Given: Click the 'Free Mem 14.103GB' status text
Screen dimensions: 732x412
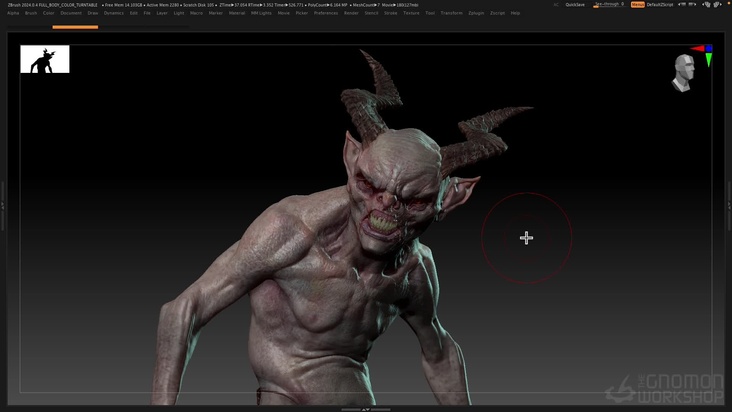Looking at the screenshot, I should coord(122,5).
